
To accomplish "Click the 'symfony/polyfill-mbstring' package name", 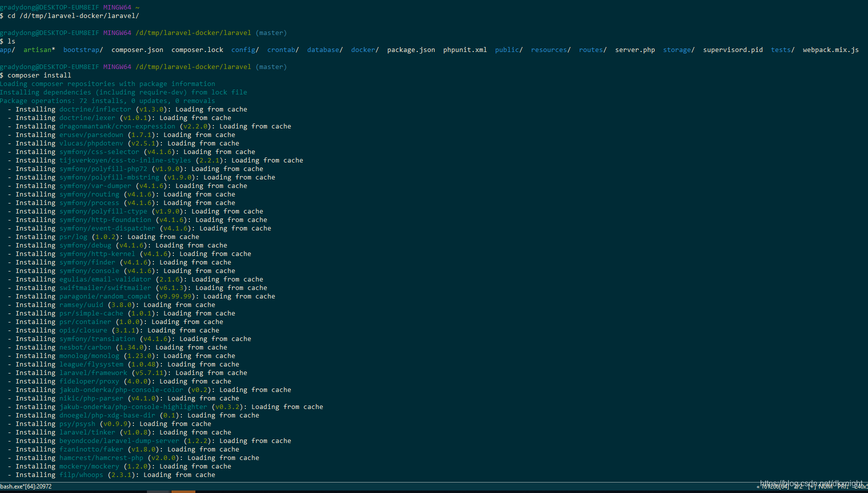I will click(109, 177).
